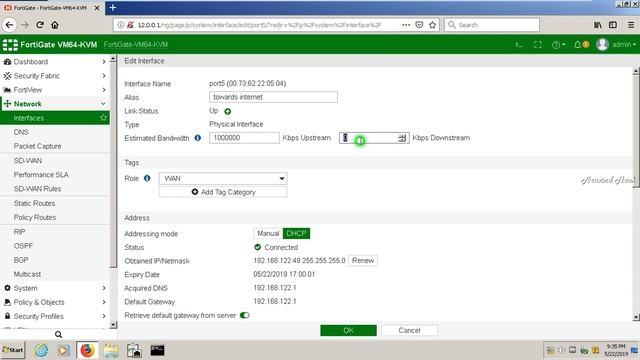Open page actions three-dots menu
The image size is (640, 360).
click(406, 25)
